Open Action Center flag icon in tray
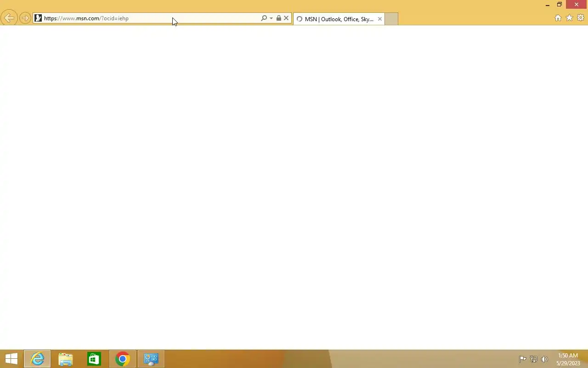This screenshot has height=368, width=588. [522, 359]
